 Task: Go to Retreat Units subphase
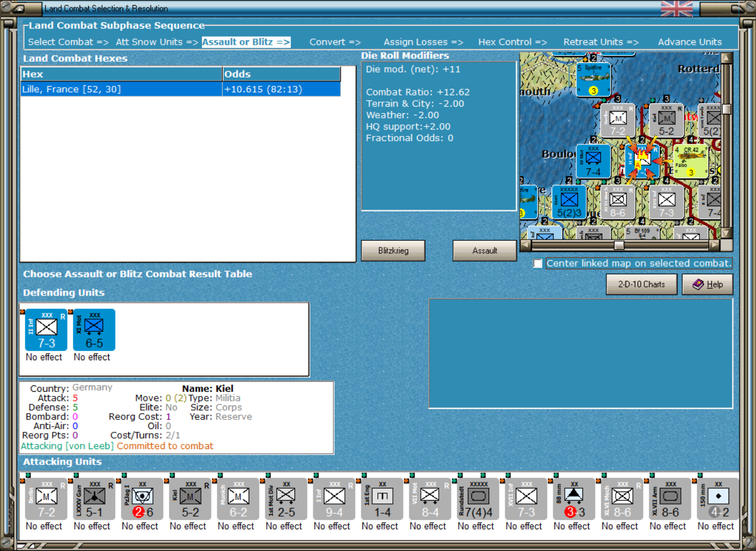point(601,42)
